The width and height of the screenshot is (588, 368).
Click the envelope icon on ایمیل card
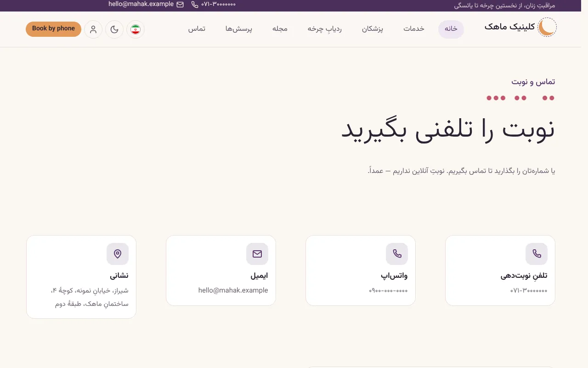click(257, 254)
